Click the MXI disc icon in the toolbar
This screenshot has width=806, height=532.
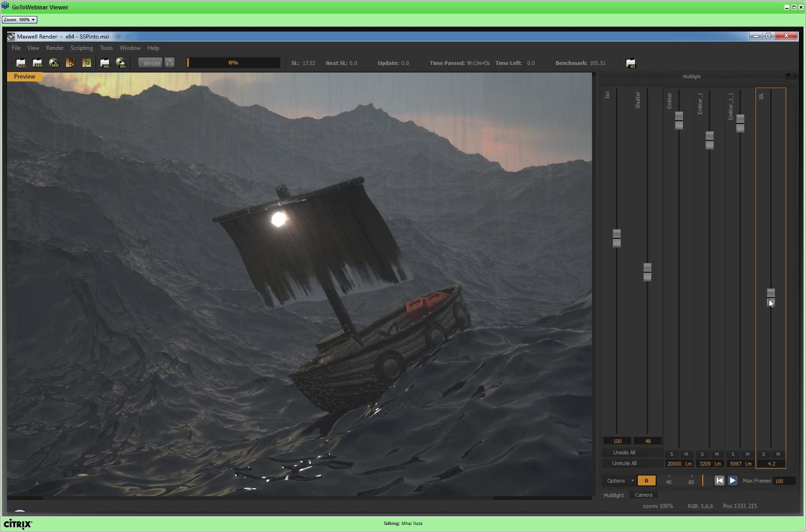(54, 63)
